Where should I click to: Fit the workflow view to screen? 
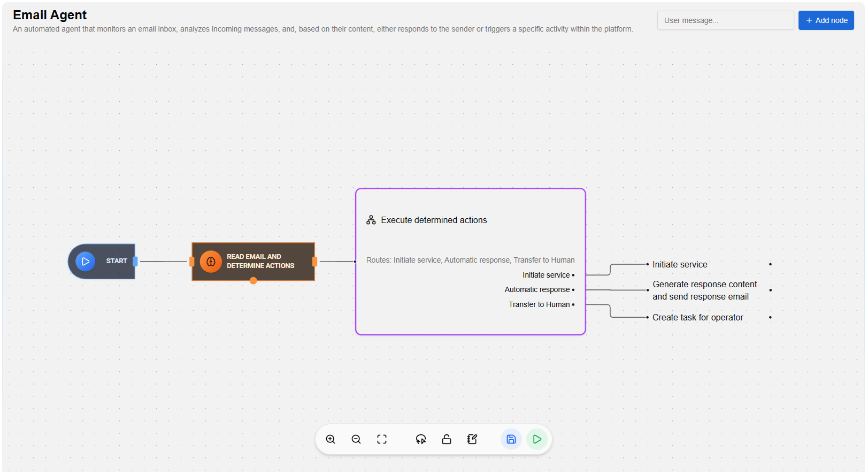click(x=382, y=439)
